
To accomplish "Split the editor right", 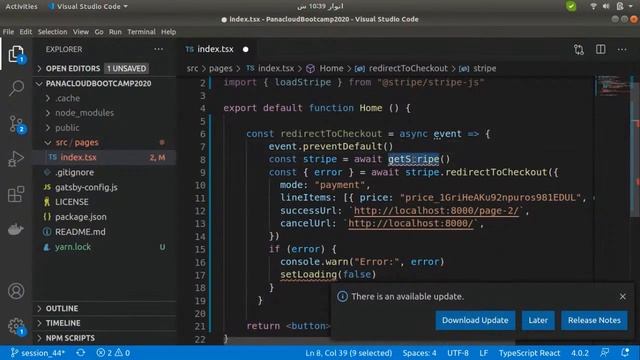I will [600, 49].
